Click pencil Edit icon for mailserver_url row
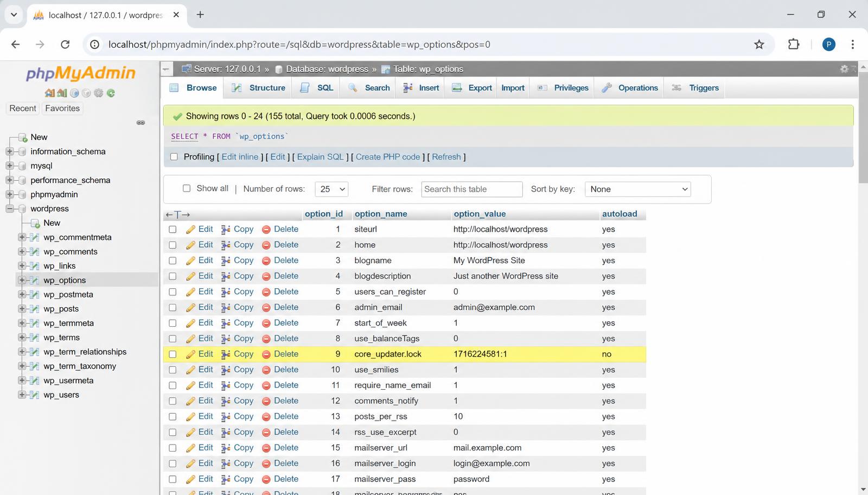The image size is (868, 495). point(190,448)
